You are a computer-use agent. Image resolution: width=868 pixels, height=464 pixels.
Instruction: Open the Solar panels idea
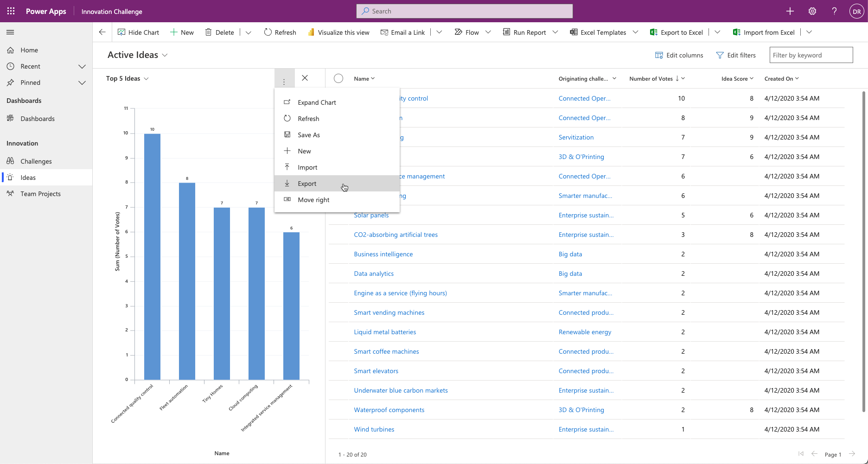coord(371,215)
